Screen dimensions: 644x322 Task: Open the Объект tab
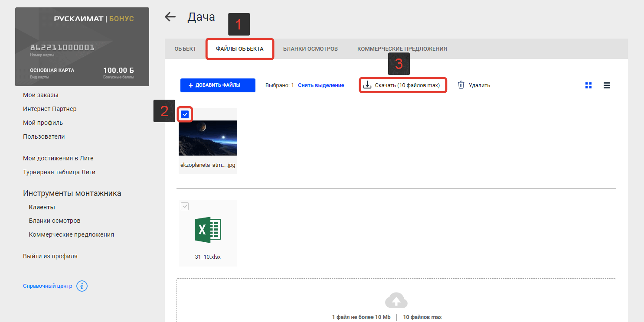pos(185,49)
